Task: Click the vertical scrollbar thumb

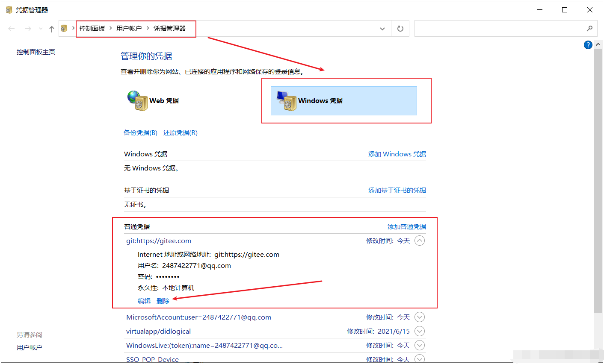Action: click(598, 181)
